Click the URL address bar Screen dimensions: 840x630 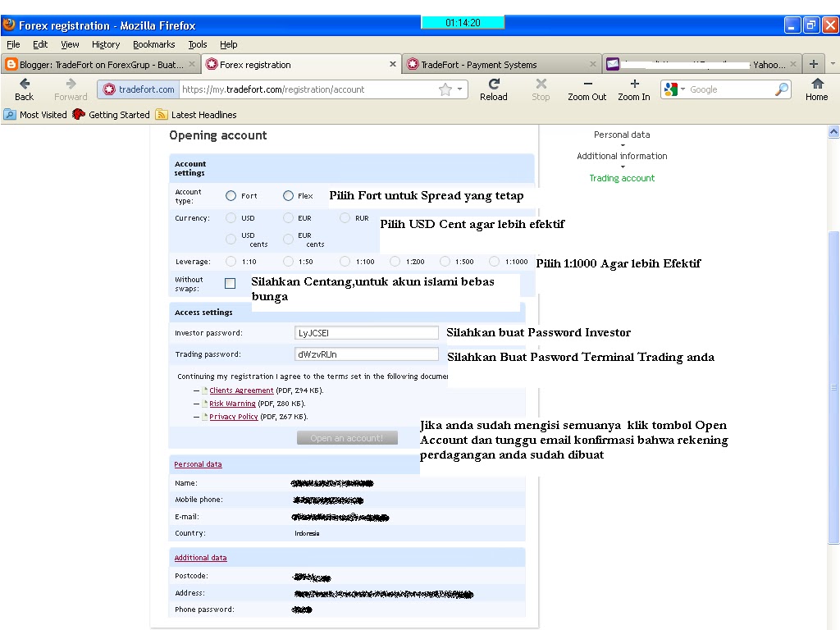308,89
